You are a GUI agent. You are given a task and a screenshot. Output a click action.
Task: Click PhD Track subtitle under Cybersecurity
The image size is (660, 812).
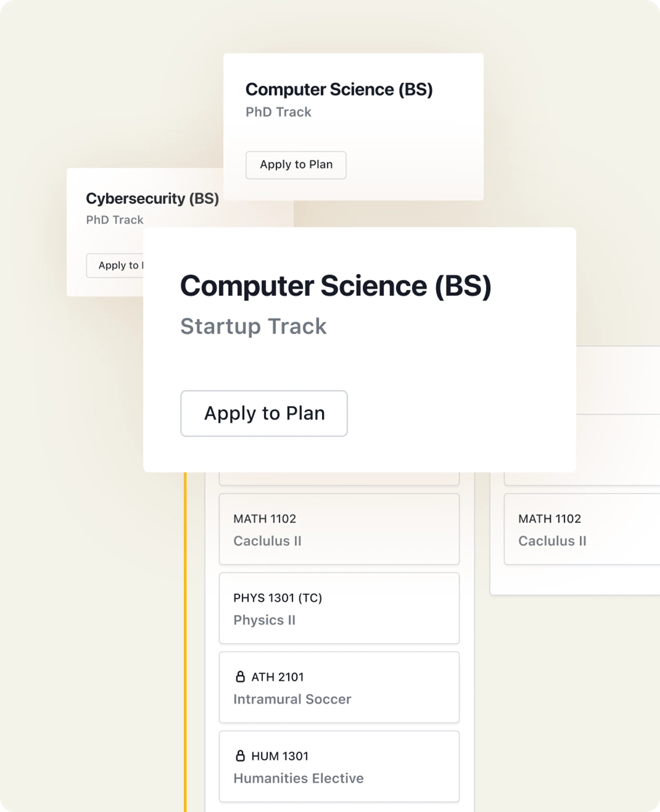(115, 220)
